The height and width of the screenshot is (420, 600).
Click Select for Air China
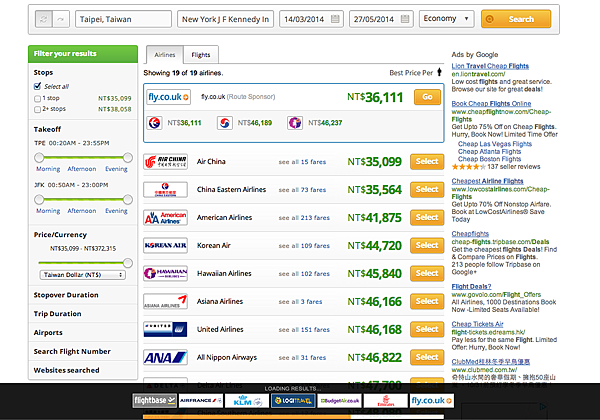[427, 161]
